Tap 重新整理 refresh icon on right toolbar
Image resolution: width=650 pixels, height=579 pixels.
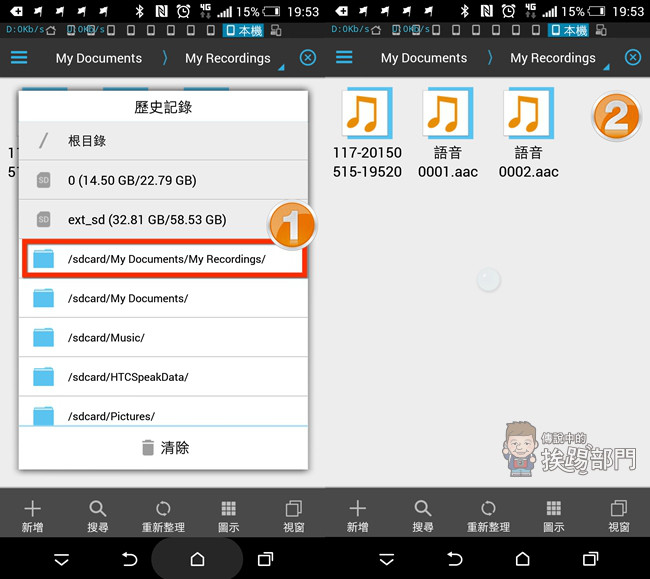[x=488, y=515]
